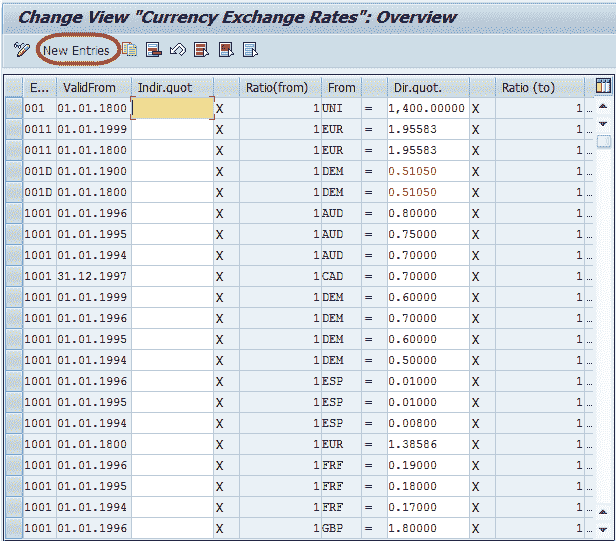Click the From column header

coord(341,87)
